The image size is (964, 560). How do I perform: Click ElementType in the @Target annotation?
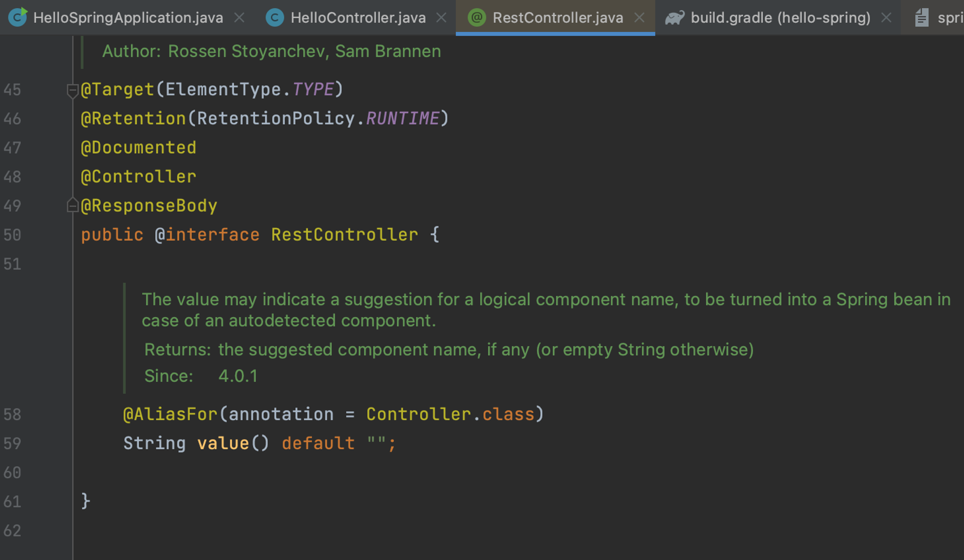[x=223, y=90]
